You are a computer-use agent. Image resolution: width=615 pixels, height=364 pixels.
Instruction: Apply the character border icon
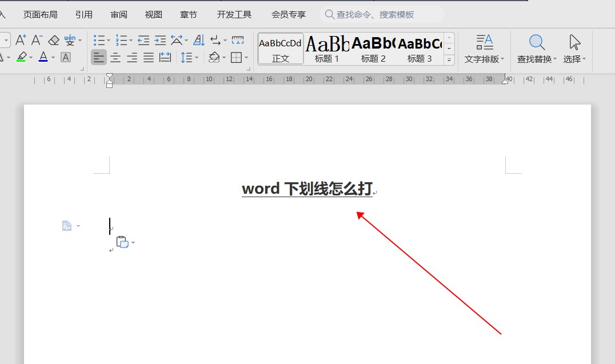pyautogui.click(x=66, y=57)
